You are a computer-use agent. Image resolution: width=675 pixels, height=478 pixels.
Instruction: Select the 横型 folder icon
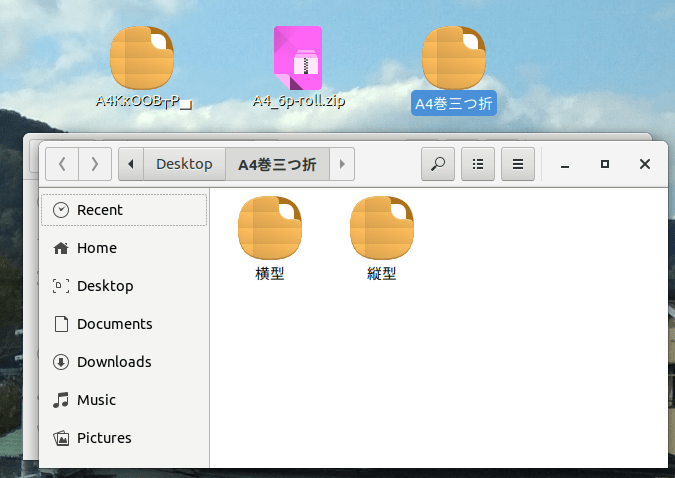click(270, 228)
